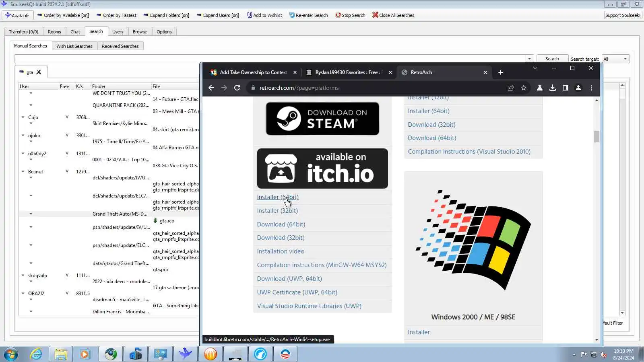Open the Browse tab in Soulseek
Screen dimensions: 644x362
pos(140,32)
